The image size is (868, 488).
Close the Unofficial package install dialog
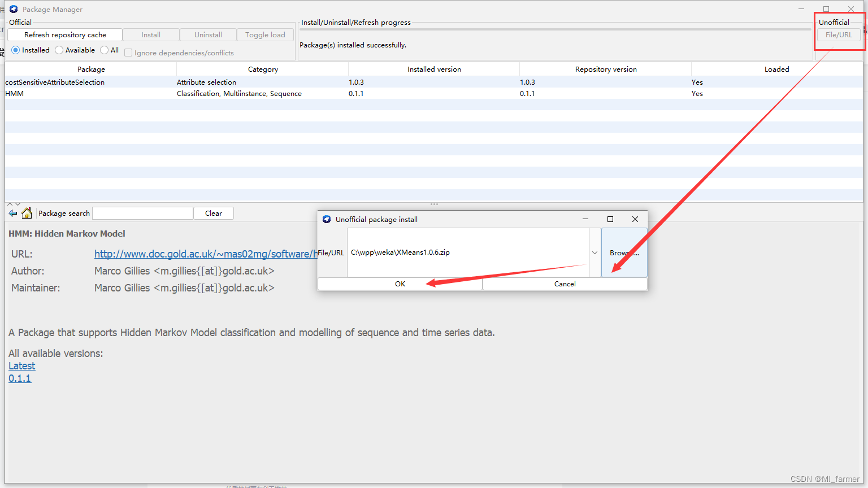[x=635, y=219]
